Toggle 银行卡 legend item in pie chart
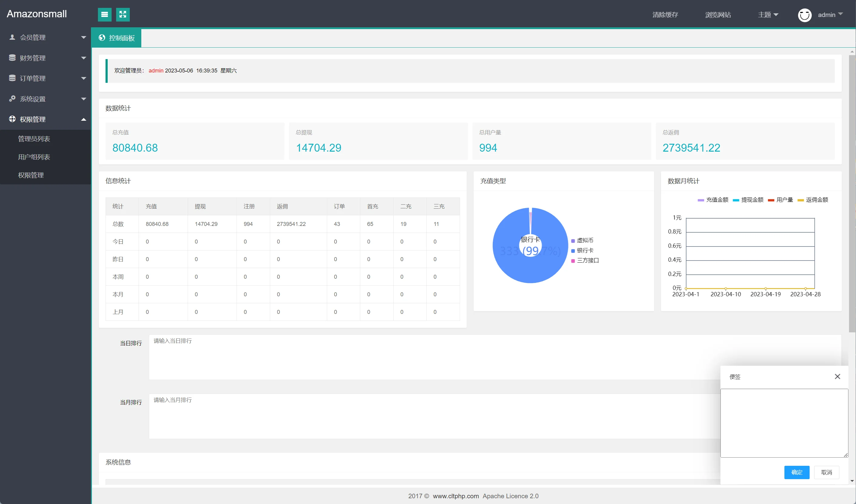856x504 pixels. click(582, 251)
